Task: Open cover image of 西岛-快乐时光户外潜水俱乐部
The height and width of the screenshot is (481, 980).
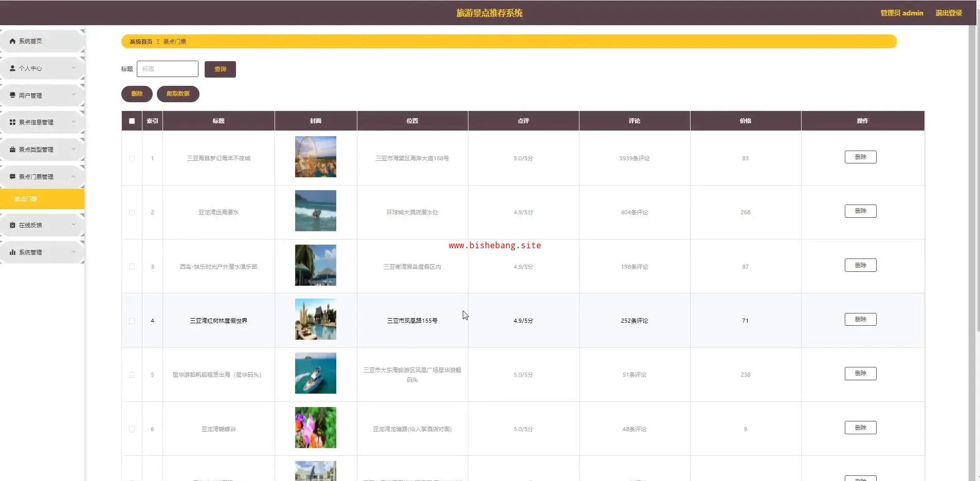Action: 316,265
